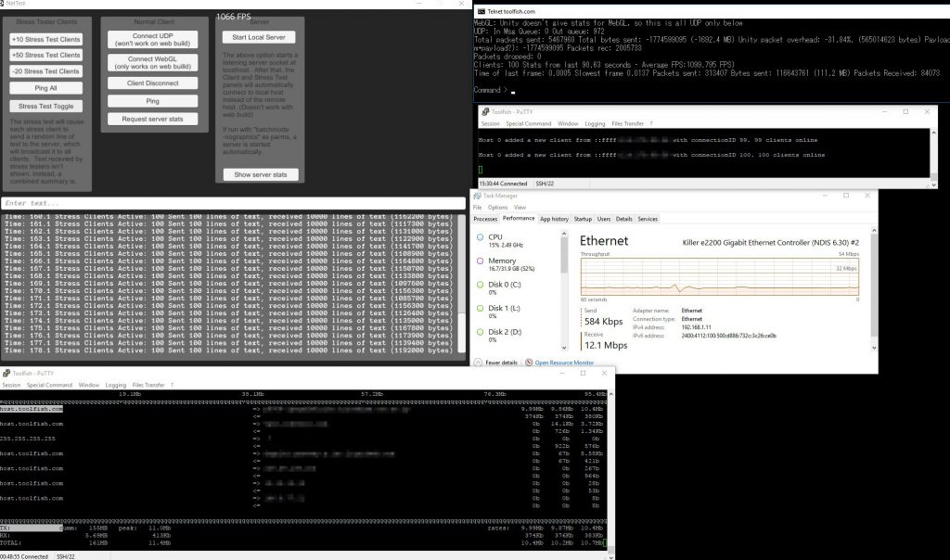Open the ? help menu in the lower PuTTY window
Viewport: 950px width, 560px height.
[172, 385]
